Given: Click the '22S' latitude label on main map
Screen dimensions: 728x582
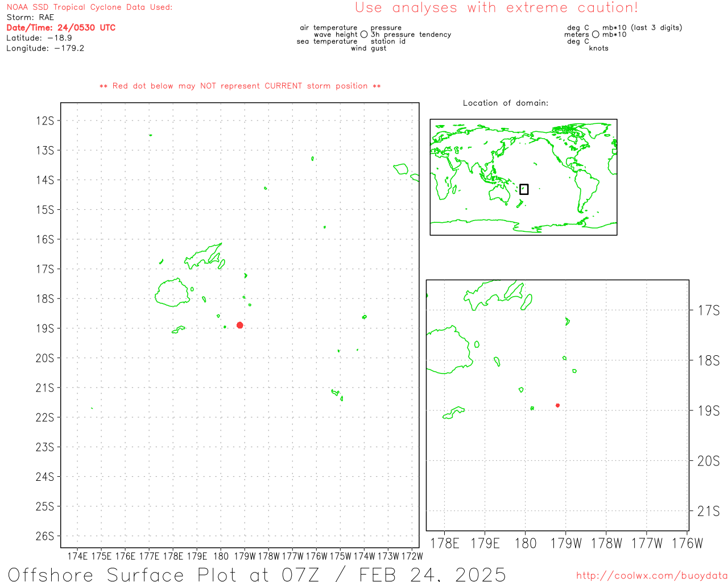Looking at the screenshot, I should (x=45, y=417).
